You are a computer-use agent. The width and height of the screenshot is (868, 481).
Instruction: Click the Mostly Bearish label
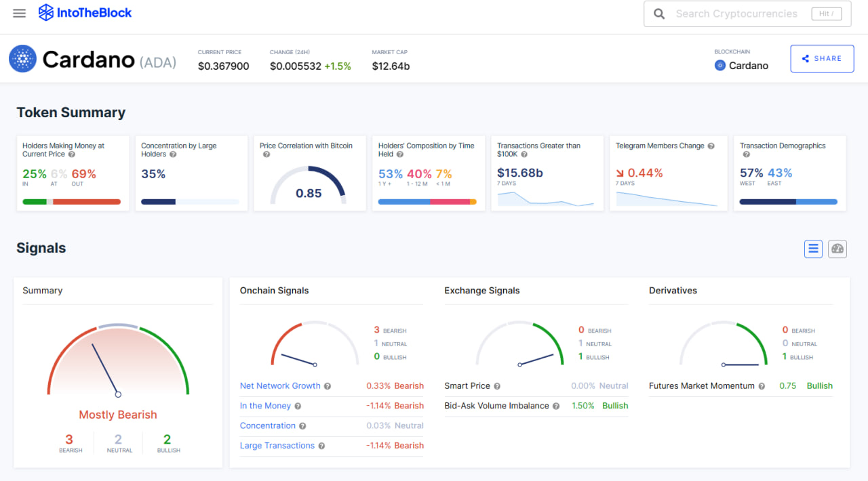(x=118, y=415)
